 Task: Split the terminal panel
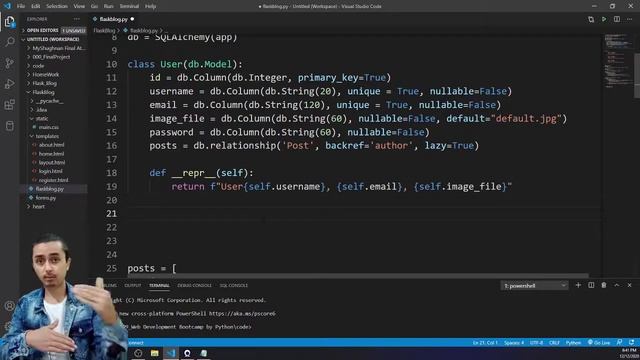(591, 285)
